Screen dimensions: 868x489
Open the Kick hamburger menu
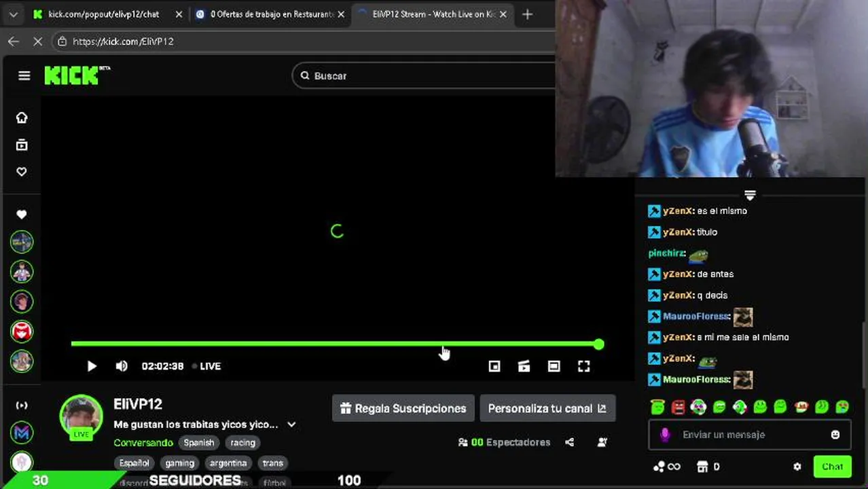tap(24, 75)
